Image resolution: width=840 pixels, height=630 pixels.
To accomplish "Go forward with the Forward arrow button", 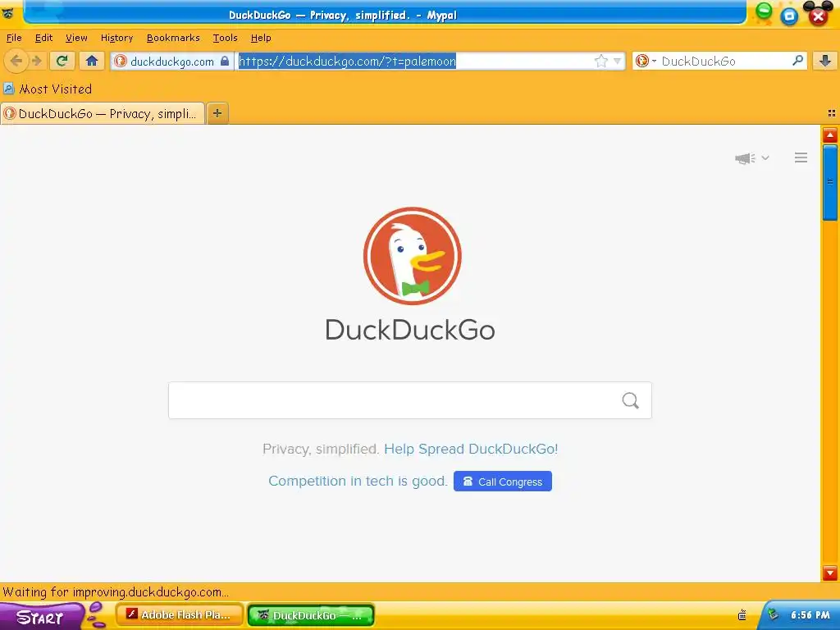I will point(36,61).
